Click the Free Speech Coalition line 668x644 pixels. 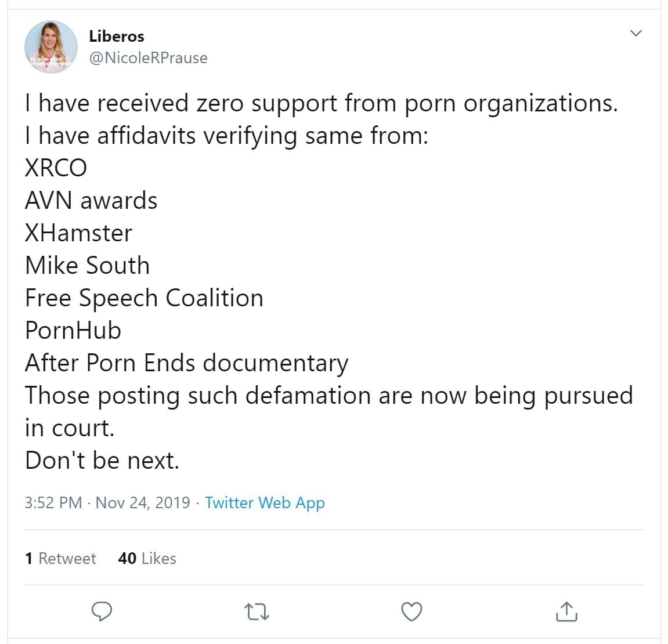pyautogui.click(x=144, y=298)
